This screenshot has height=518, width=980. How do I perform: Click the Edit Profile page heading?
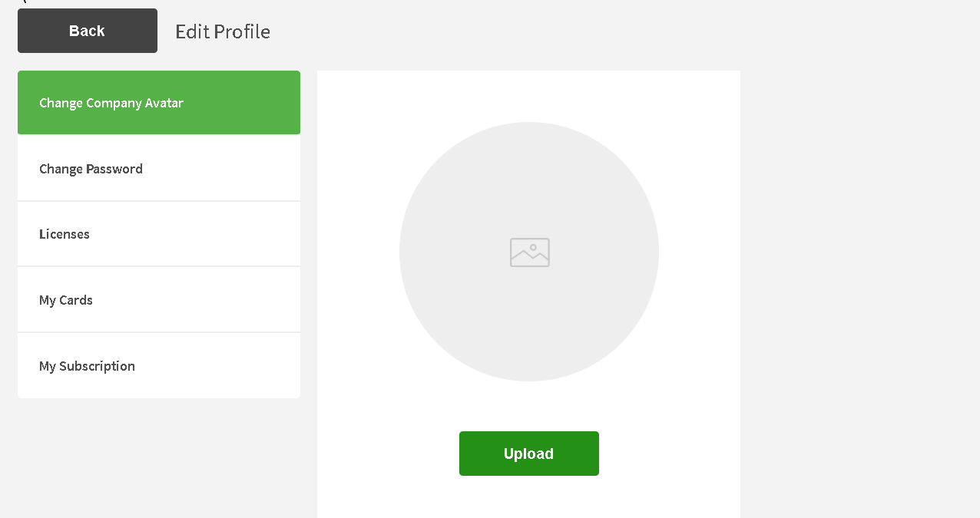pos(223,31)
